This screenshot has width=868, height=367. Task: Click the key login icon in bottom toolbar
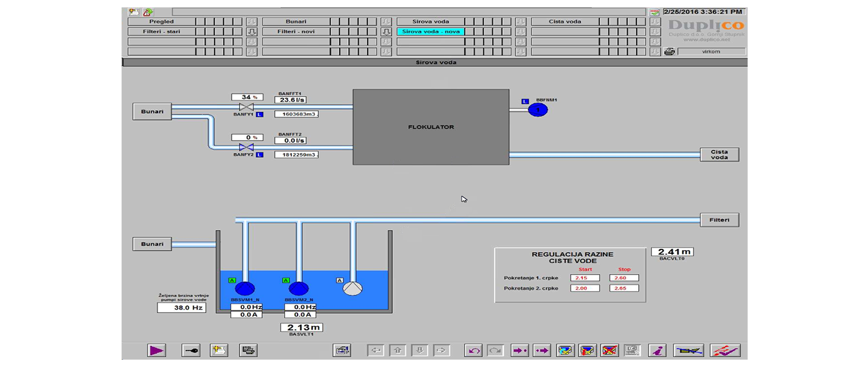(191, 350)
